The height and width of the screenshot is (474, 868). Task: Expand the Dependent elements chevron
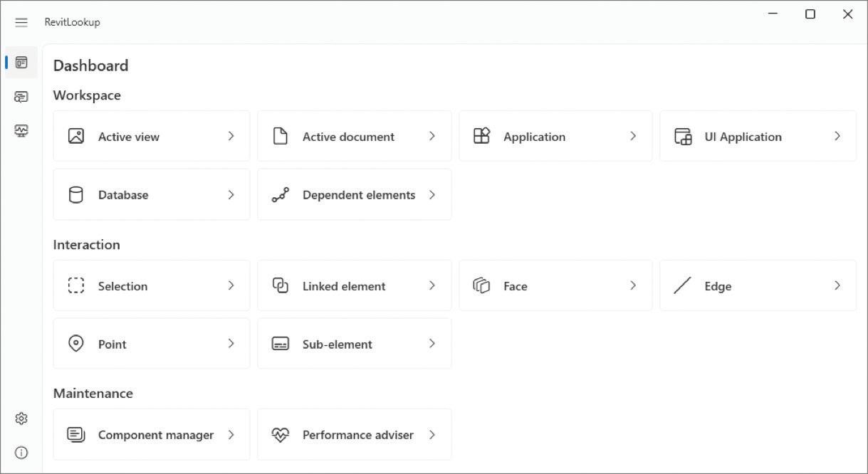(x=432, y=194)
